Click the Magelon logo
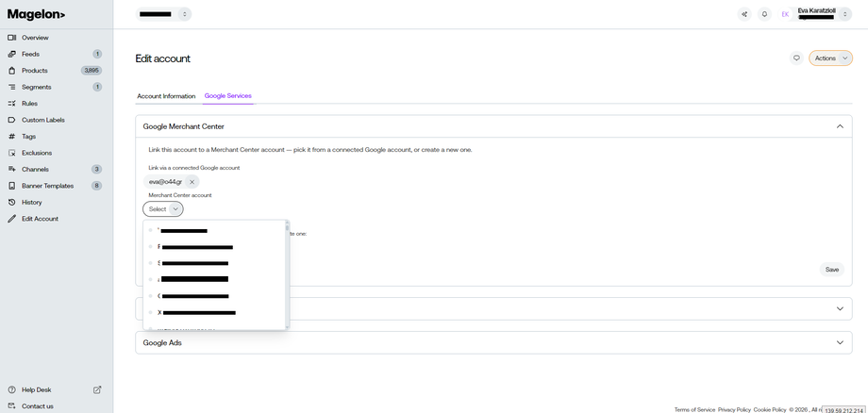The width and height of the screenshot is (868, 413). (36, 15)
